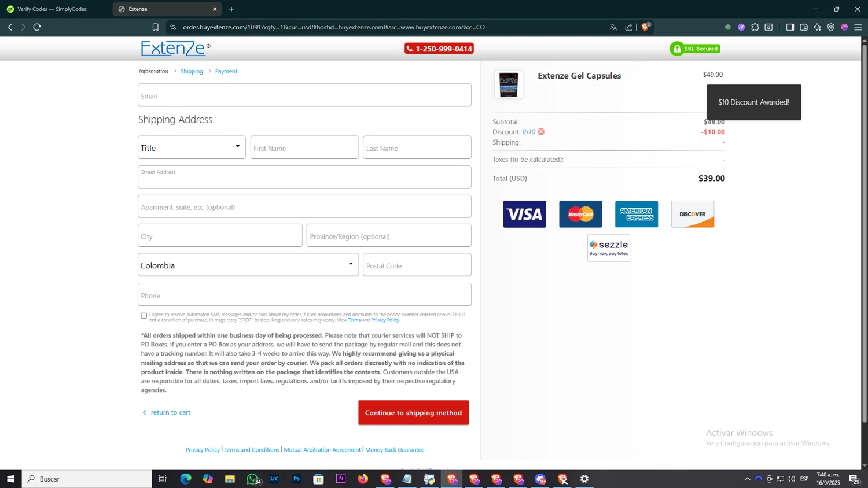Open the Privacy Policy footer link
The image size is (868, 488).
(x=203, y=450)
